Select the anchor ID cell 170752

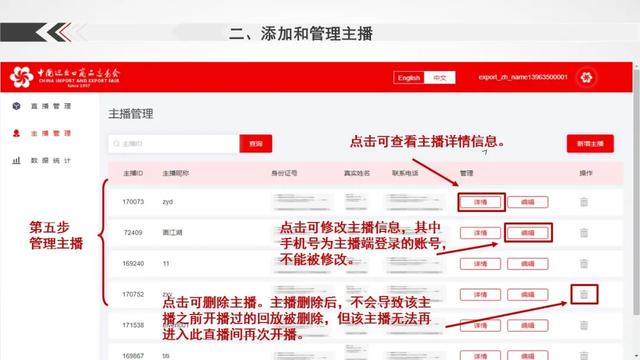click(x=133, y=294)
